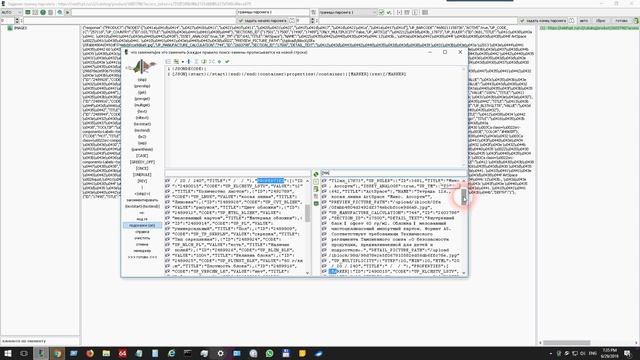Screen dimensions: 640x360
Task: Open the small dropdown arrow in the dialog toolbar
Action: coord(182,61)
